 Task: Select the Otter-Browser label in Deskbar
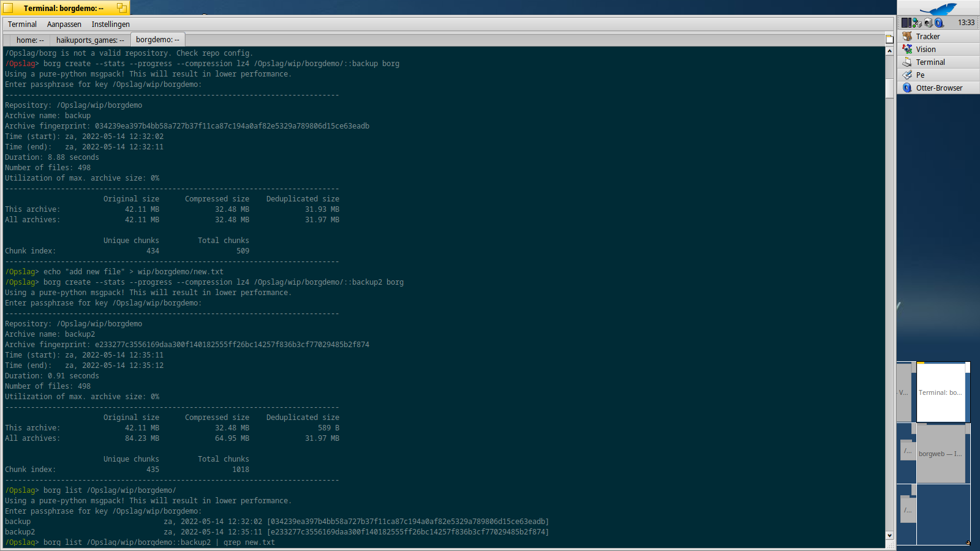(939, 88)
